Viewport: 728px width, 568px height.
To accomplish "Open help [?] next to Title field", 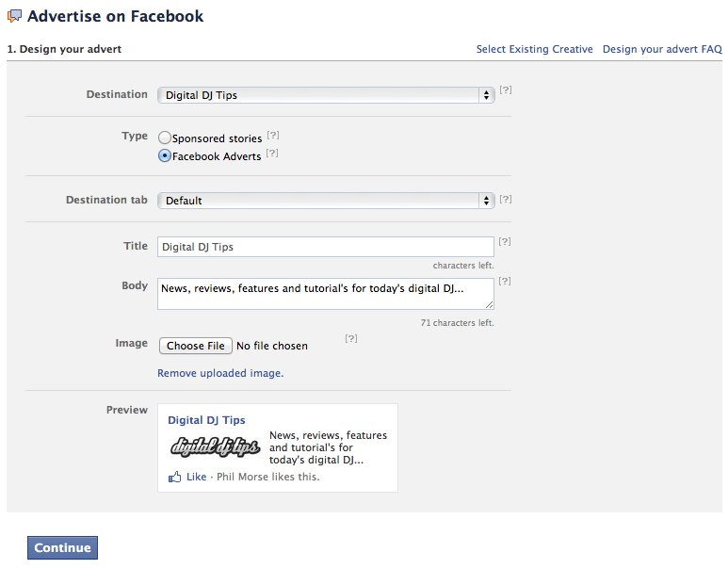I will click(505, 243).
